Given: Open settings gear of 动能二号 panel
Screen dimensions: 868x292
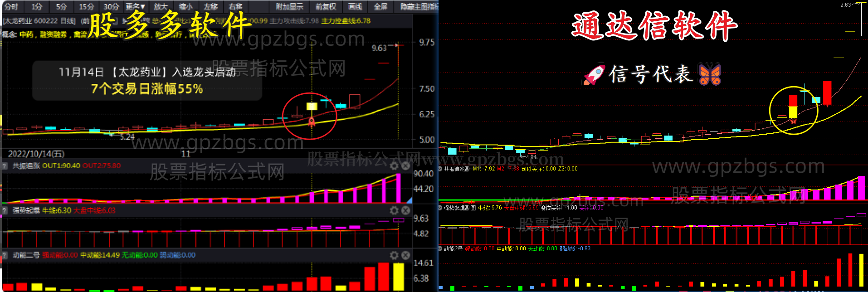Looking at the screenshot, I should point(395,255).
